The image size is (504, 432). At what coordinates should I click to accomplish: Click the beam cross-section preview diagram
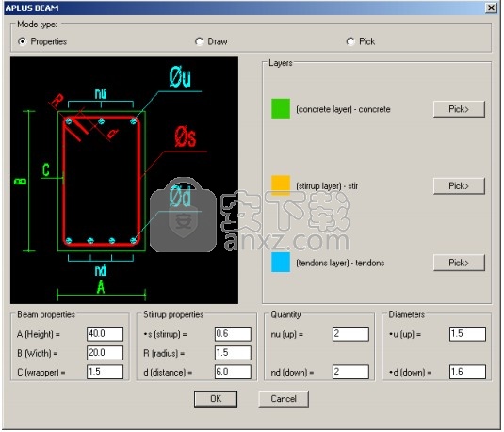[x=124, y=180]
